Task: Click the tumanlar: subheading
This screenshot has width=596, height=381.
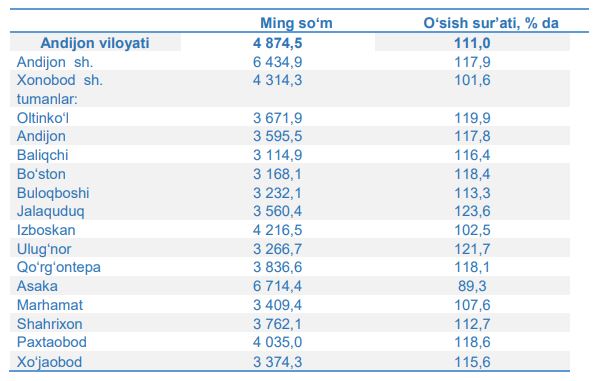Action: pyautogui.click(x=47, y=99)
